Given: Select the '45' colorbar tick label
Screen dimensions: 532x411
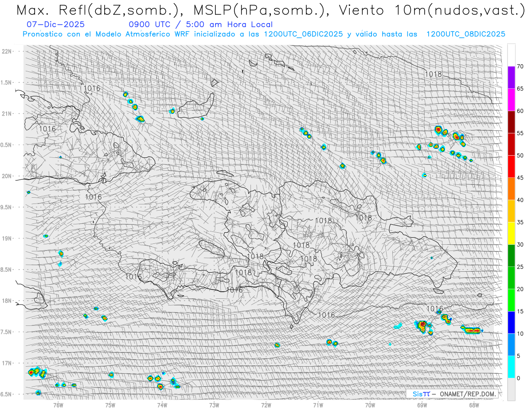Looking at the screenshot, I should point(520,178).
